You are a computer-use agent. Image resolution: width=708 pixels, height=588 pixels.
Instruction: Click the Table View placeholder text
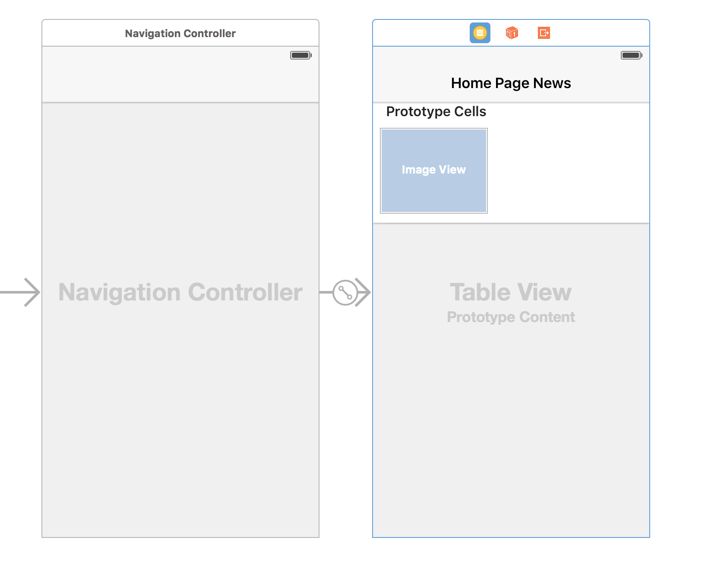point(511,292)
